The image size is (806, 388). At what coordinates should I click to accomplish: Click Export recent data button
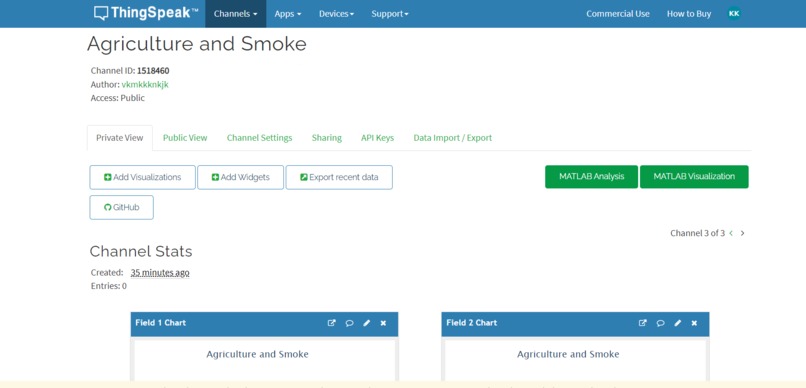pyautogui.click(x=339, y=177)
